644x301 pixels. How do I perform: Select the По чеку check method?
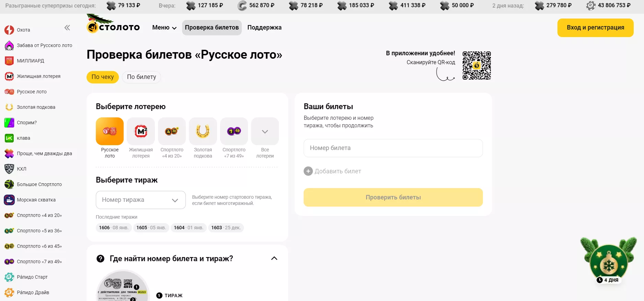click(x=102, y=77)
